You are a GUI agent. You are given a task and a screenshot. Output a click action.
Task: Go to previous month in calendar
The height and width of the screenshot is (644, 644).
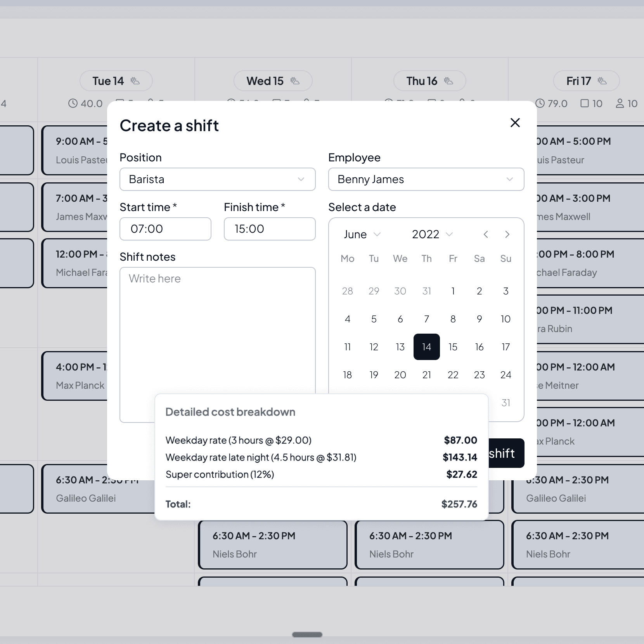[x=486, y=234]
